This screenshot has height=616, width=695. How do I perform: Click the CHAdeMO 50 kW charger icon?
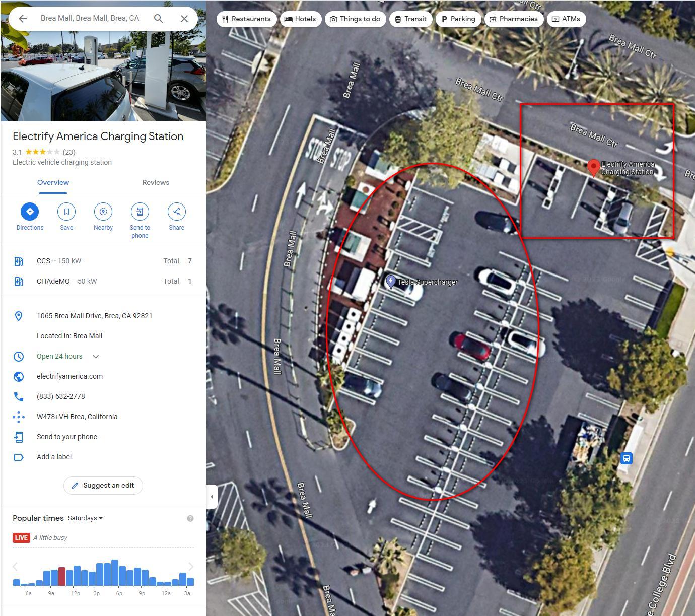19,281
